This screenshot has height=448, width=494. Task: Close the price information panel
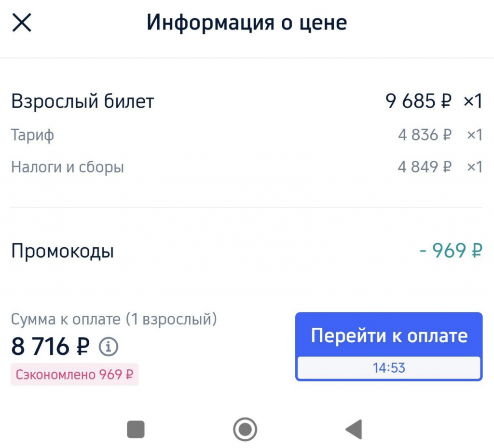coord(22,23)
